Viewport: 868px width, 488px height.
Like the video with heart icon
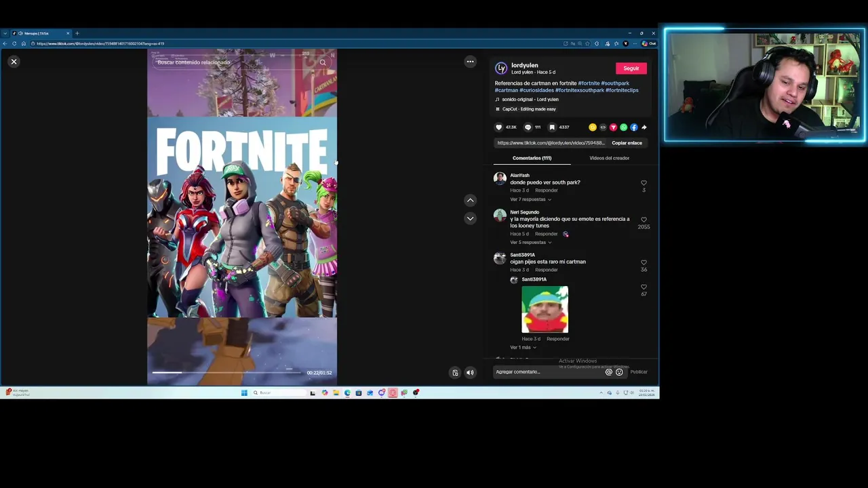pos(499,127)
